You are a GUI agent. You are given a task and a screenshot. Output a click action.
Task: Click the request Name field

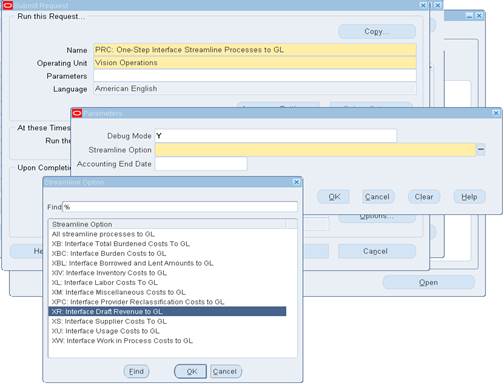click(255, 50)
